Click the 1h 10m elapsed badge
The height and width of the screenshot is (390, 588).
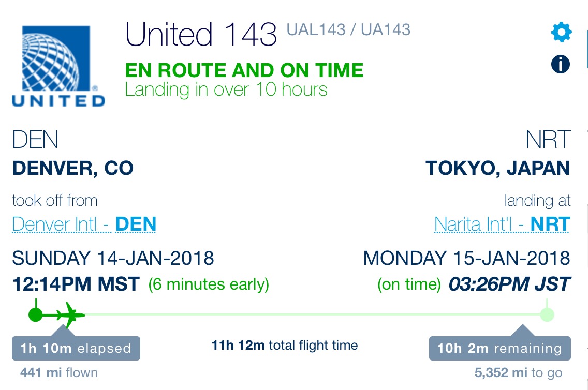[76, 349]
